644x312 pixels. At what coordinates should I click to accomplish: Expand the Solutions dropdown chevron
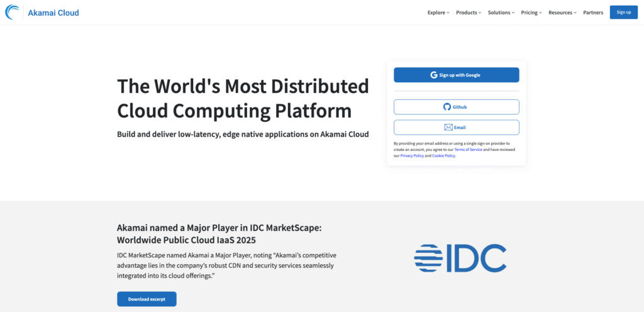(x=513, y=13)
